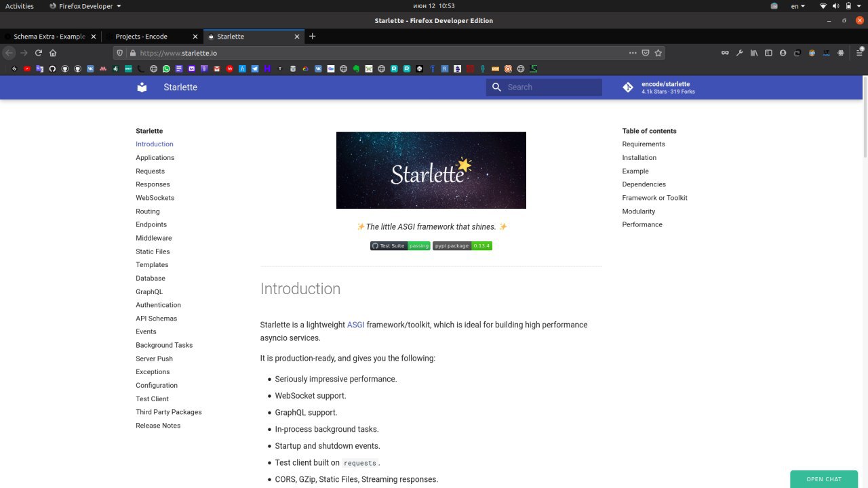The height and width of the screenshot is (488, 868).
Task: Jump to Installation in table of contents
Action: (x=639, y=157)
